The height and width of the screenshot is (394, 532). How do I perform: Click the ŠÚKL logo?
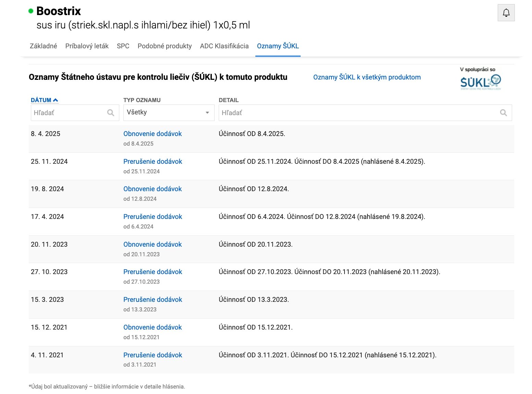481,82
